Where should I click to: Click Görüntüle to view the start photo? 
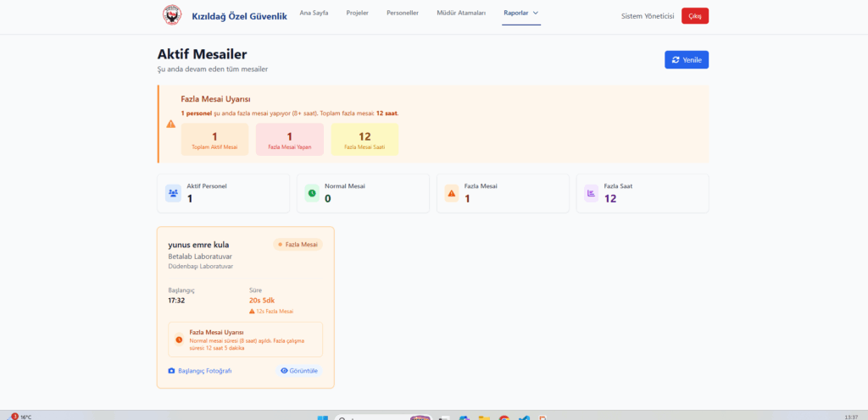[x=299, y=371]
